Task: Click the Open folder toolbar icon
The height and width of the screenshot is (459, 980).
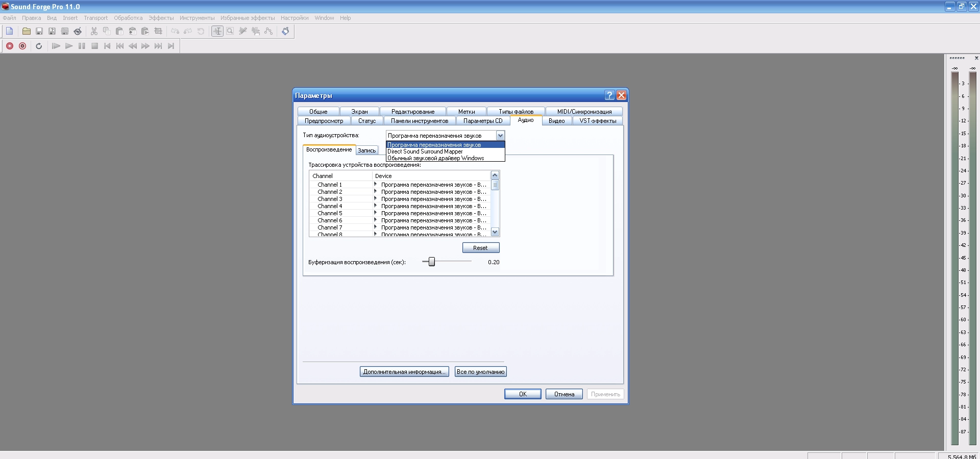Action: 27,31
